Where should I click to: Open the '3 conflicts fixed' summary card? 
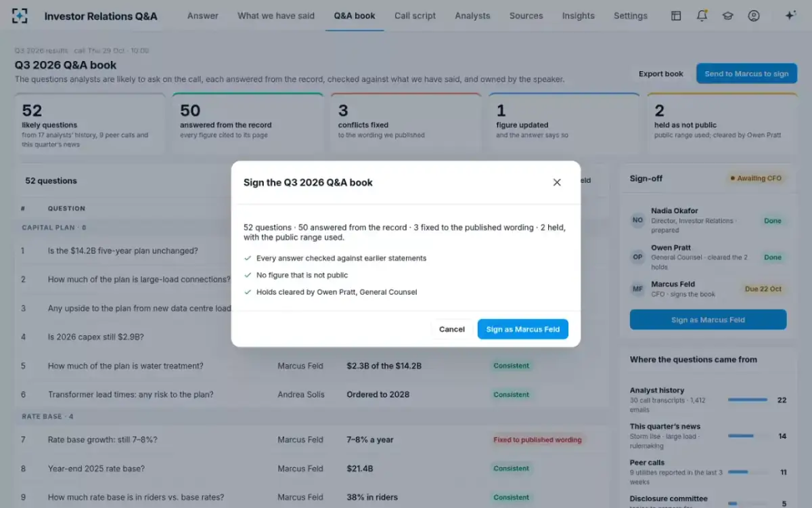click(x=406, y=124)
